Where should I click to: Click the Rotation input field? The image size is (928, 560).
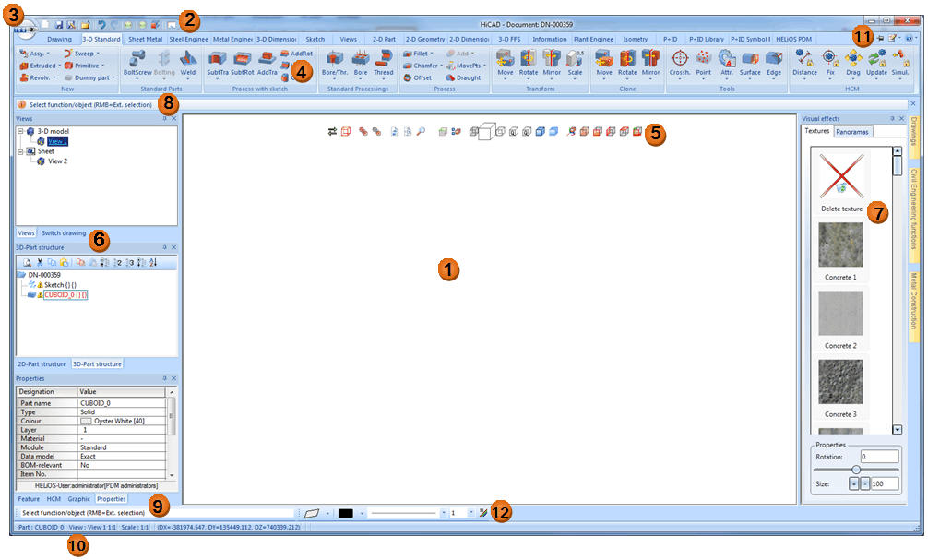[x=879, y=457]
